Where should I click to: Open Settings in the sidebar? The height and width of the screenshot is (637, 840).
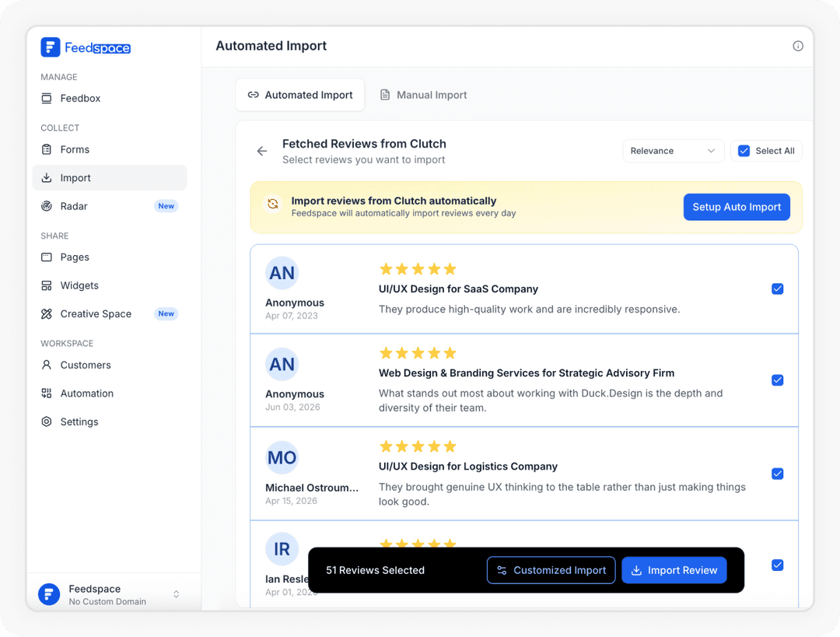point(110,422)
